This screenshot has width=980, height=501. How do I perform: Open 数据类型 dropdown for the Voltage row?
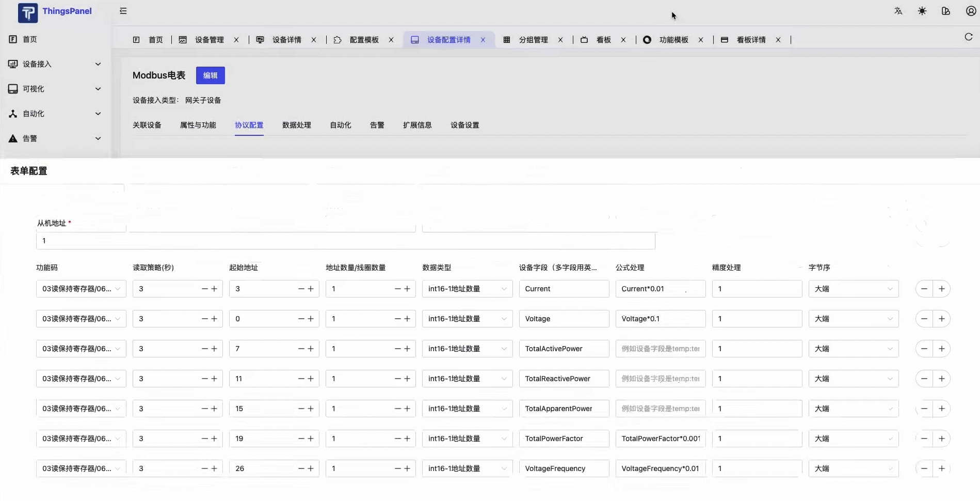point(467,319)
